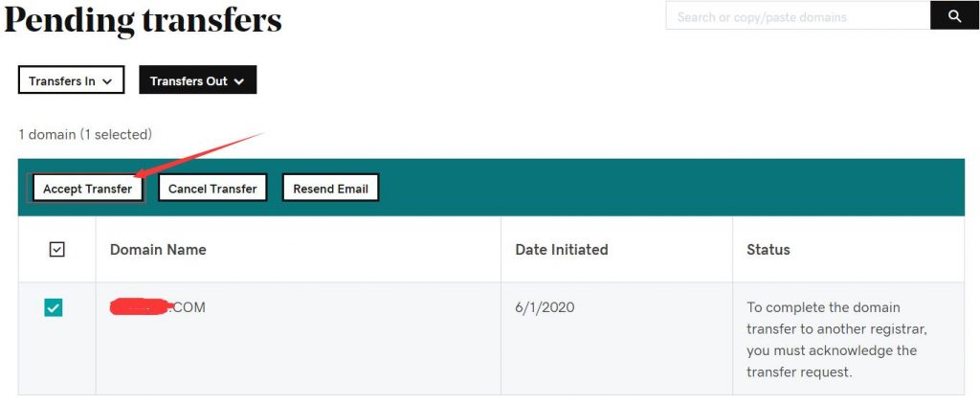
Task: Toggle the select-all checkbox in header
Action: coord(56,250)
